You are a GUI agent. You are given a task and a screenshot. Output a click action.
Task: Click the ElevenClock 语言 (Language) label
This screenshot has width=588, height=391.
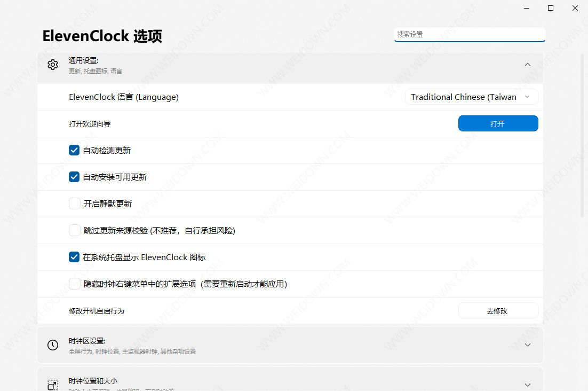coord(124,97)
